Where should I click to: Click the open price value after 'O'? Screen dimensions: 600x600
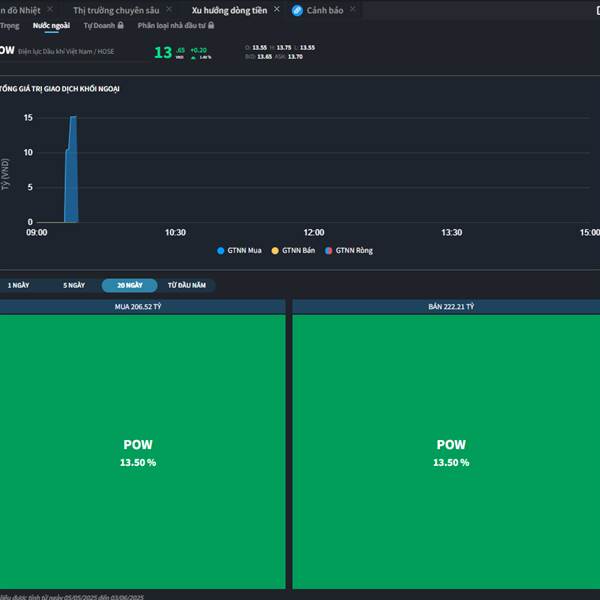pyautogui.click(x=259, y=47)
